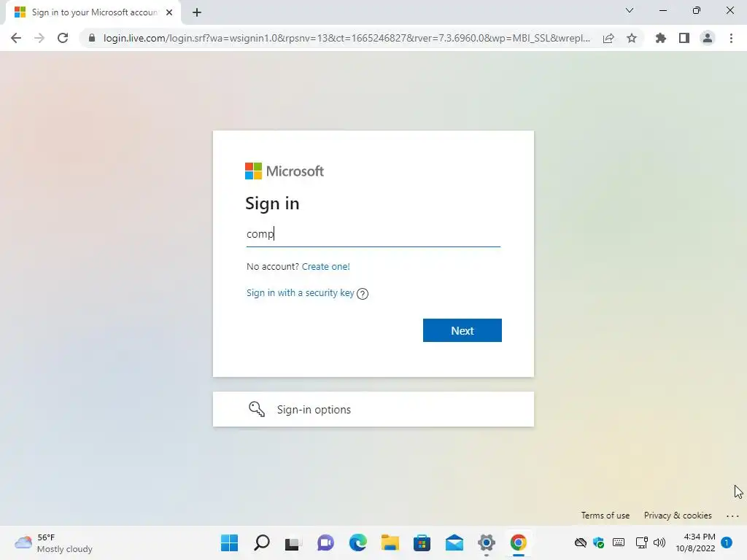The height and width of the screenshot is (560, 747).
Task: Share this page icon in address bar
Action: pyautogui.click(x=608, y=38)
